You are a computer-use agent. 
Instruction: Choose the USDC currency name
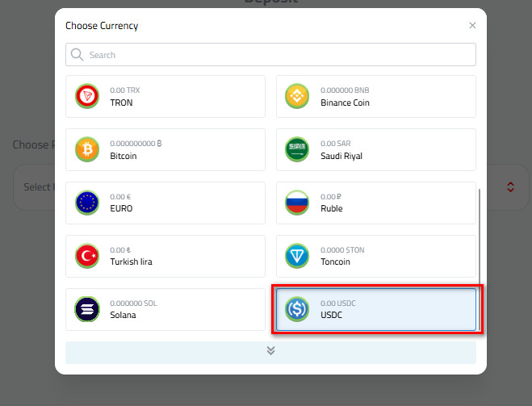click(331, 315)
